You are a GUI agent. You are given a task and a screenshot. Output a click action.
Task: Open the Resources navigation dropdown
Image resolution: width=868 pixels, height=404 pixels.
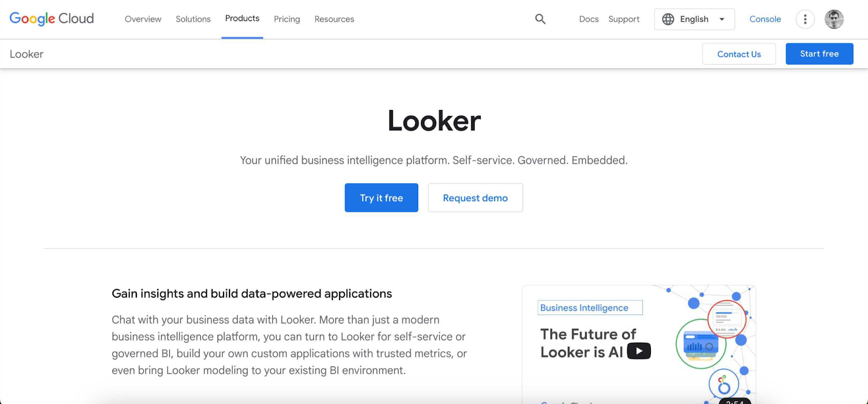point(334,19)
